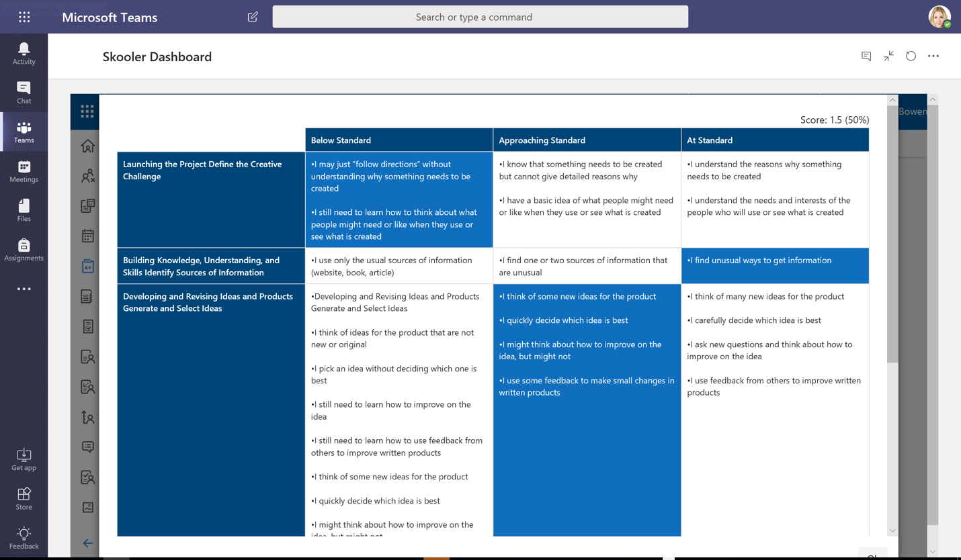
Task: Select 'I think of many new ideas' cell
Action: 776,410
